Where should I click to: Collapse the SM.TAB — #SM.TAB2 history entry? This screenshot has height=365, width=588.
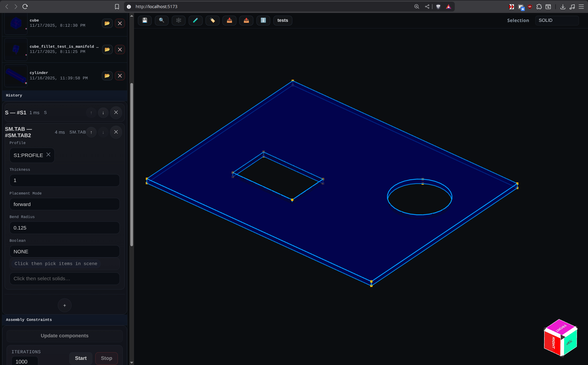tap(18, 132)
